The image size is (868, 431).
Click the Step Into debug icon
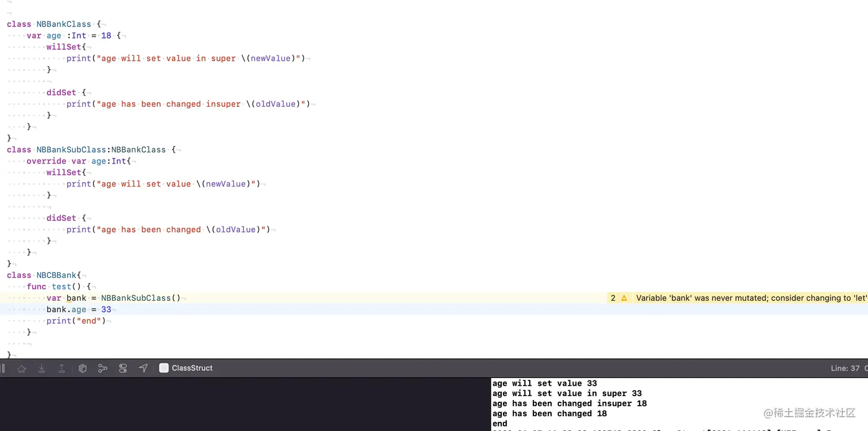tap(42, 368)
